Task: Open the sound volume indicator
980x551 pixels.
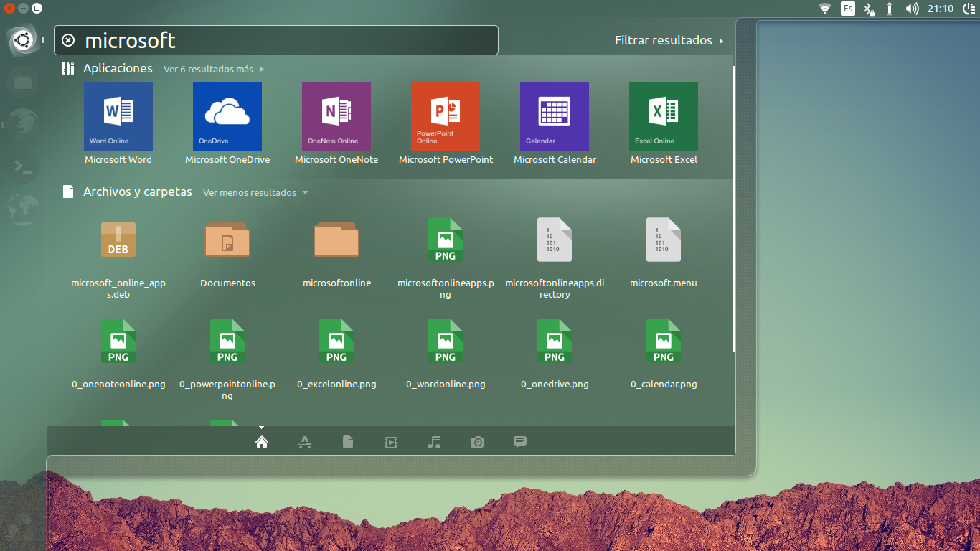Action: point(912,9)
